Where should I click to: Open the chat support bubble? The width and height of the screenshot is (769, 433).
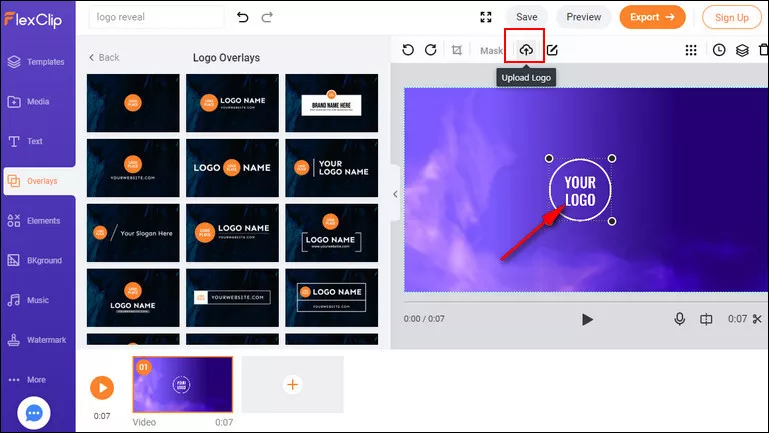pyautogui.click(x=34, y=413)
